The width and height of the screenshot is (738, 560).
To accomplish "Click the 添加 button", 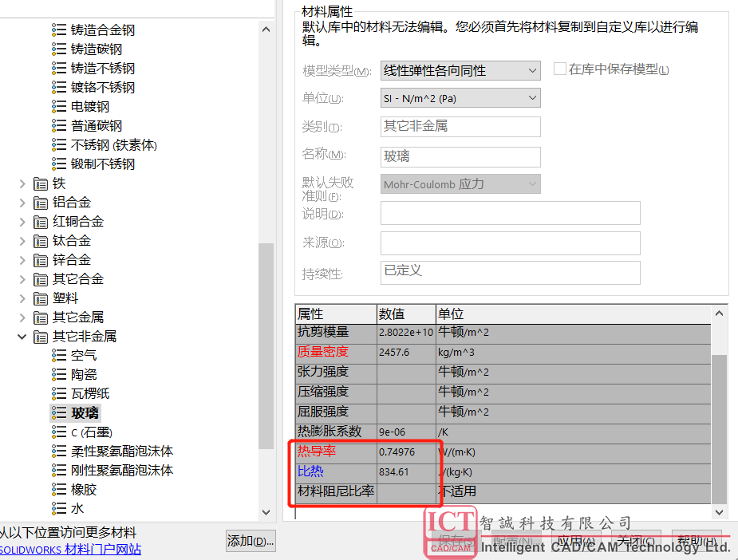I will (251, 541).
